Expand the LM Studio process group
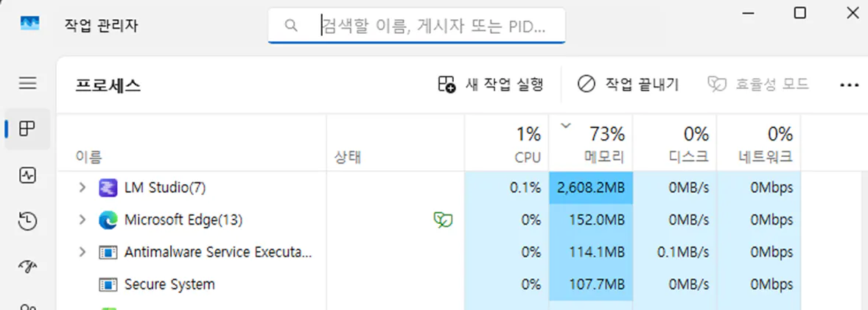Screen dimensions: 868x310 point(83,188)
